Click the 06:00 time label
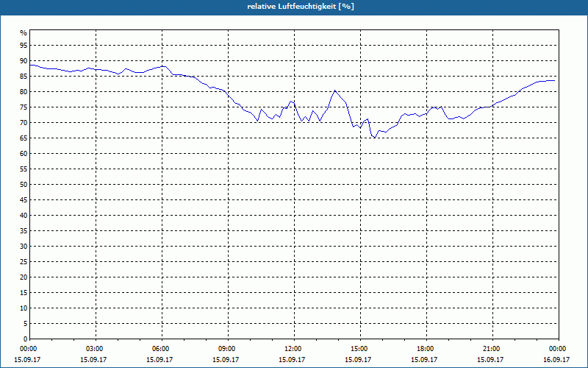This screenshot has width=588, height=368. point(162,349)
